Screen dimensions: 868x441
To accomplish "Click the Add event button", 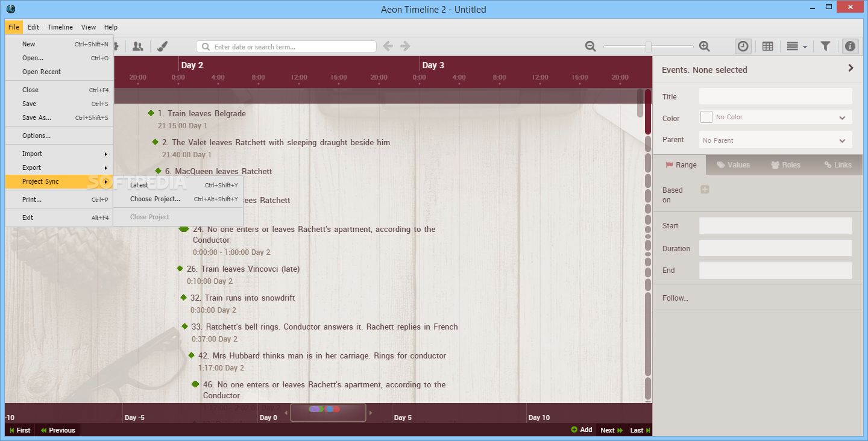I will (582, 430).
